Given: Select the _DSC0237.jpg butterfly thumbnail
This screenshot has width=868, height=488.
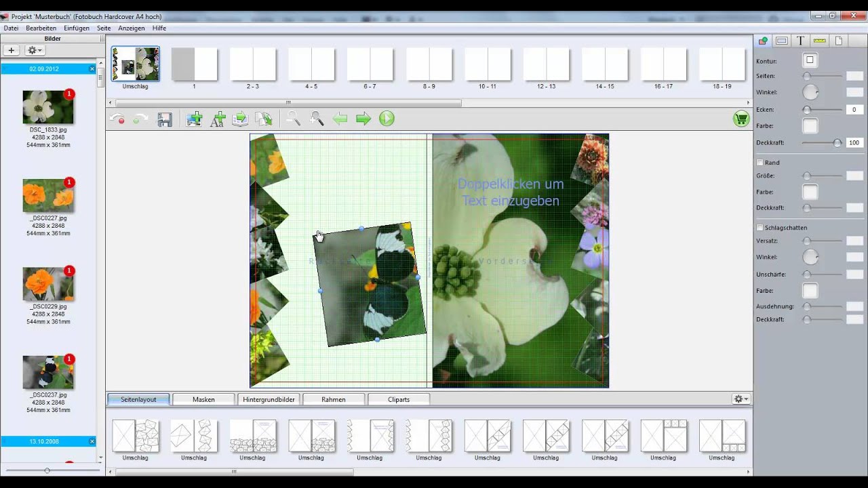Looking at the screenshot, I should 48,372.
